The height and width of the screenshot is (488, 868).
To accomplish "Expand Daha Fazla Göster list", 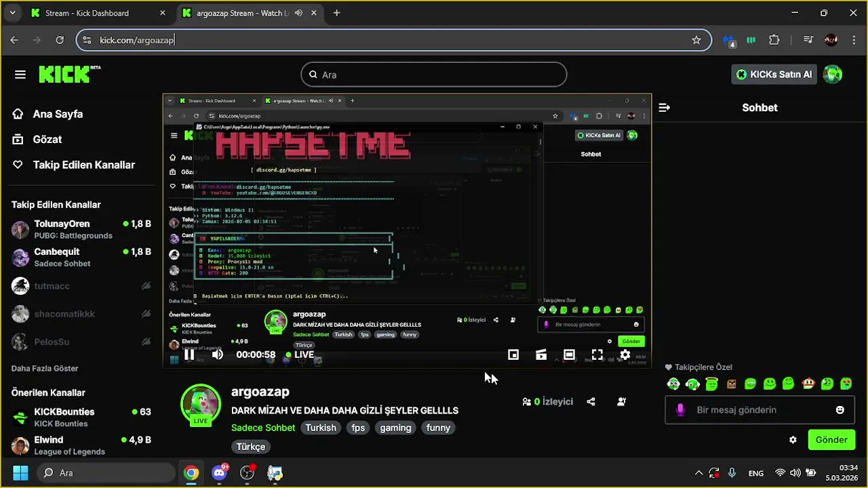I will tap(45, 369).
